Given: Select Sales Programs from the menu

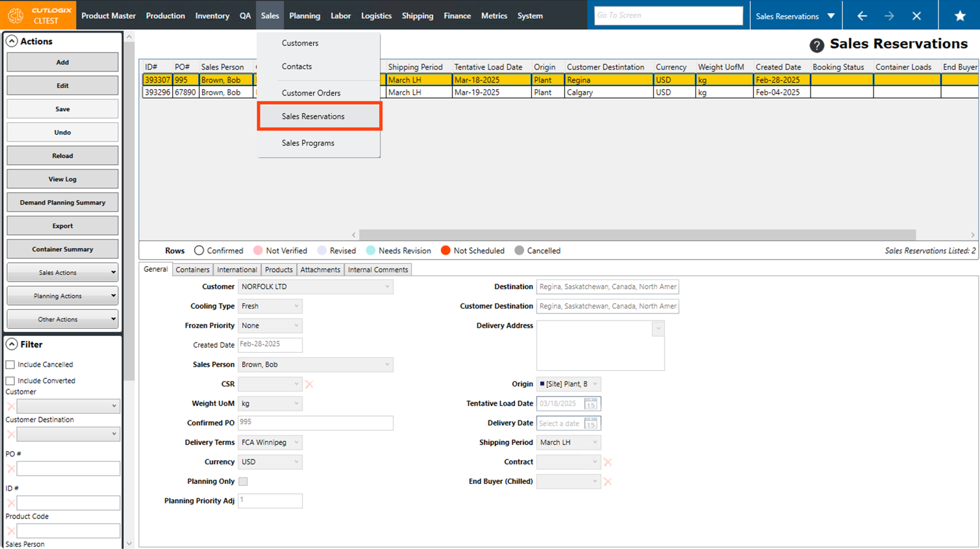Looking at the screenshot, I should tap(308, 143).
